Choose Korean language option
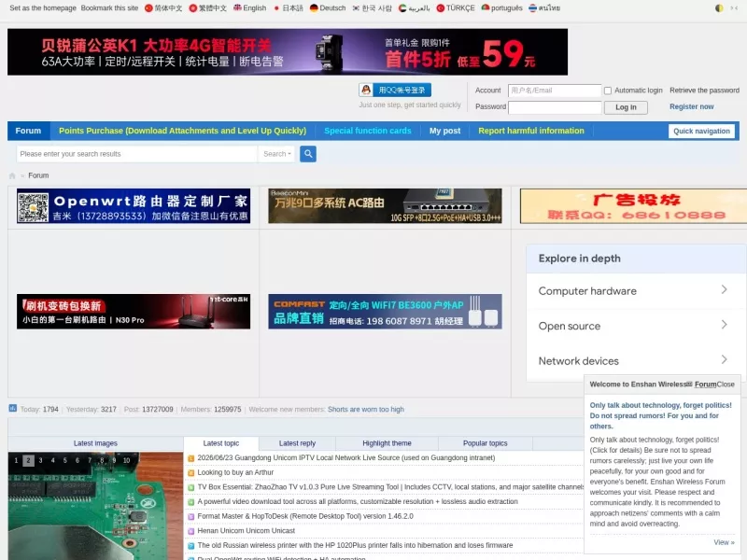The height and width of the screenshot is (560, 747). tap(372, 8)
